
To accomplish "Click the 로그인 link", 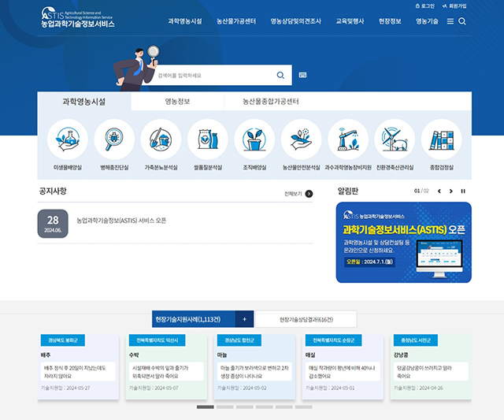I will (x=425, y=6).
